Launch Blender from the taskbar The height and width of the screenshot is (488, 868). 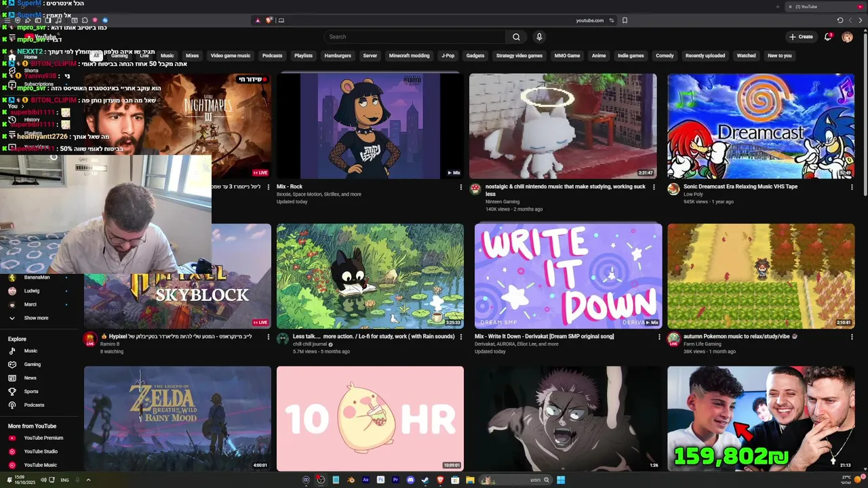(x=351, y=480)
